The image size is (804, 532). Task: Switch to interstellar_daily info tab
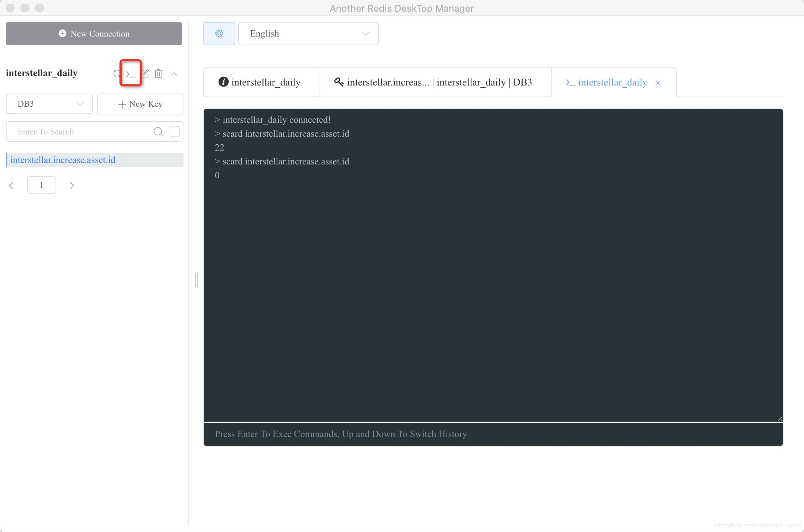pos(261,83)
